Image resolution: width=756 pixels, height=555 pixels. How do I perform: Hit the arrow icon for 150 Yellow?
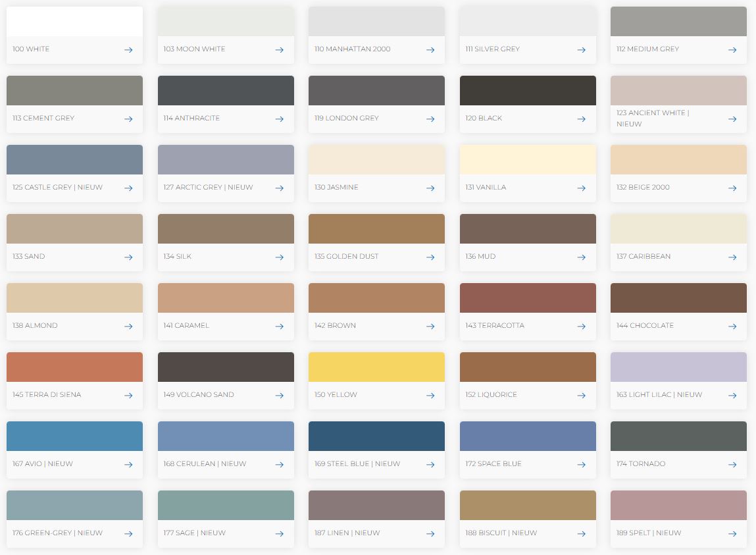[430, 396]
